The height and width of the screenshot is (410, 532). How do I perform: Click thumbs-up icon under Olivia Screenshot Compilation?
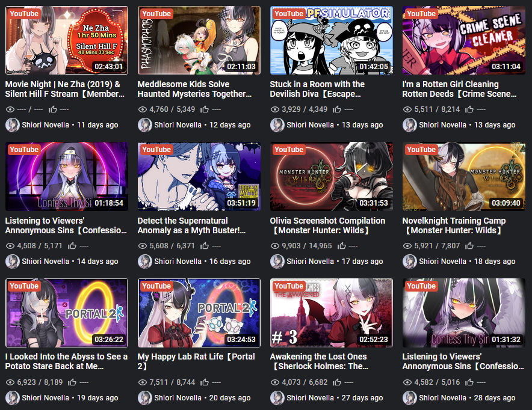pyautogui.click(x=342, y=246)
